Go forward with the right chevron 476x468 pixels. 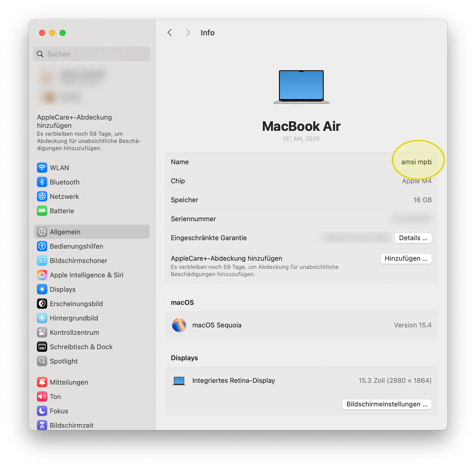pos(188,33)
